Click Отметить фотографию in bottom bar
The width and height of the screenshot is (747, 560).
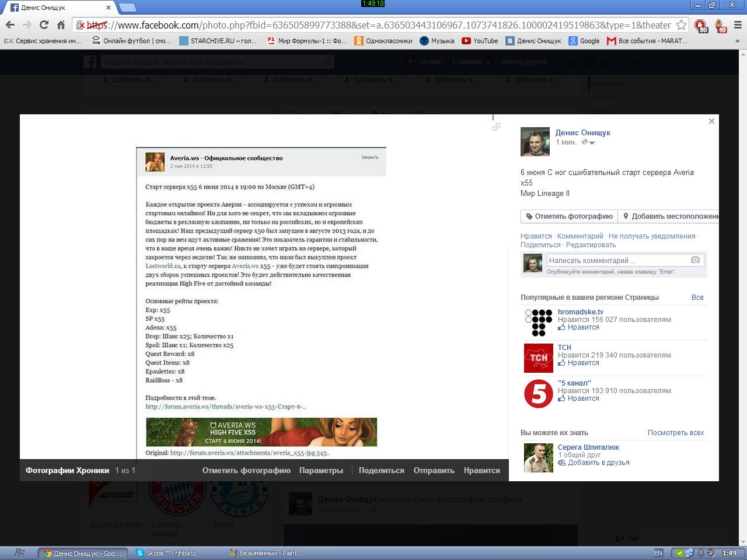click(x=246, y=470)
